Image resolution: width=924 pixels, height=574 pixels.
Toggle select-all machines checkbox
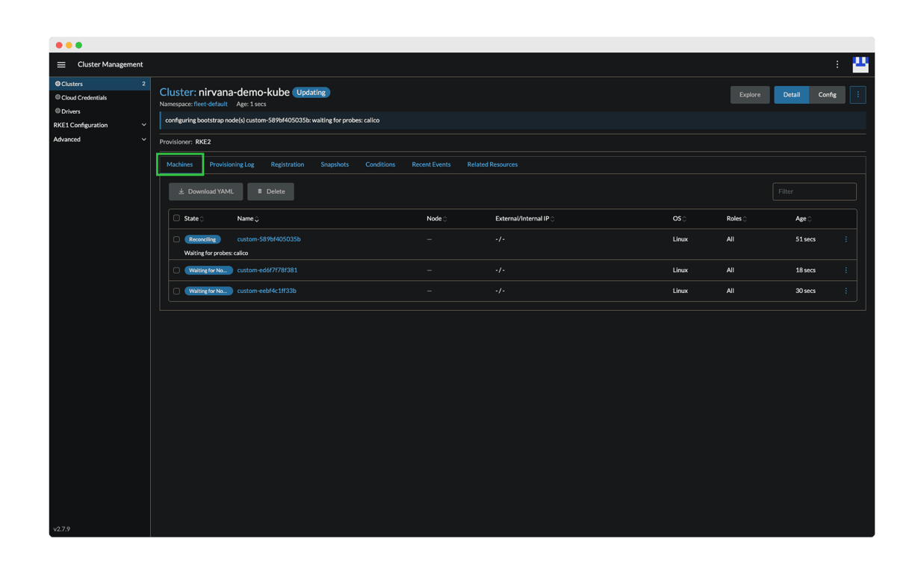click(x=176, y=218)
